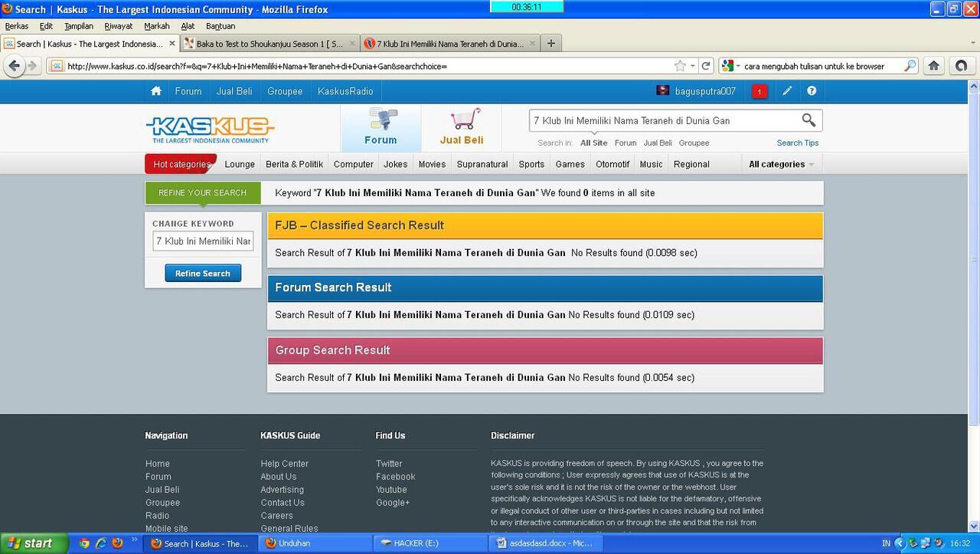This screenshot has height=554, width=980.
Task: Open the Supranatural category
Action: pyautogui.click(x=482, y=164)
